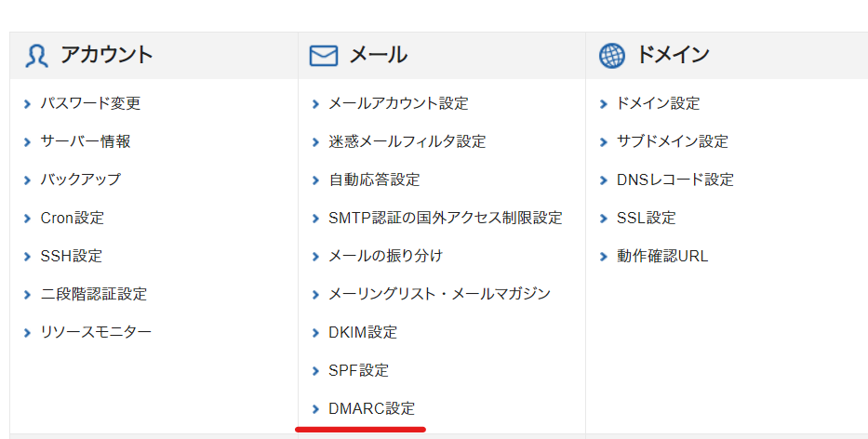Click SMTP認証の国外アクセス制限設定 link
This screenshot has width=868, height=439.
pos(445,218)
